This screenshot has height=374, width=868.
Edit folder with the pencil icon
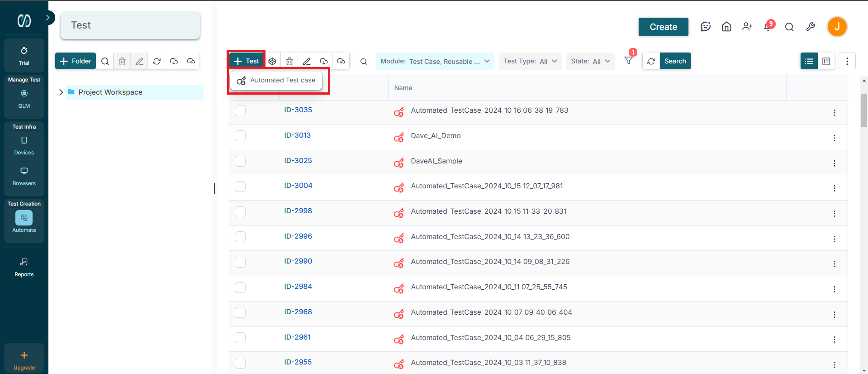tap(139, 61)
